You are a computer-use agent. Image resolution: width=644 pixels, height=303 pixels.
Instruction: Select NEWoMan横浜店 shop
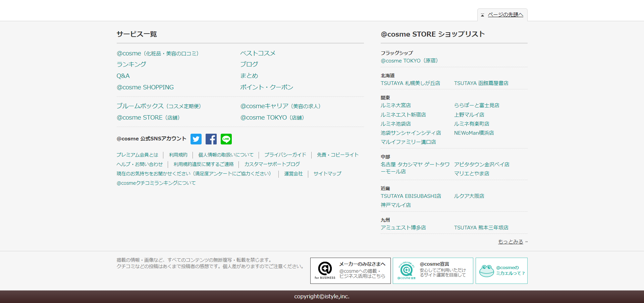coord(474,133)
